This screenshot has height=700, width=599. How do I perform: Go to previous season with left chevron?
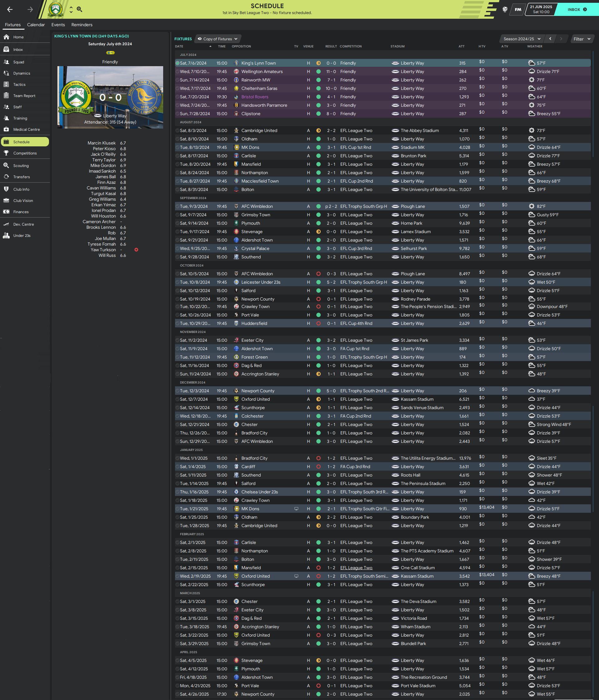click(x=550, y=39)
